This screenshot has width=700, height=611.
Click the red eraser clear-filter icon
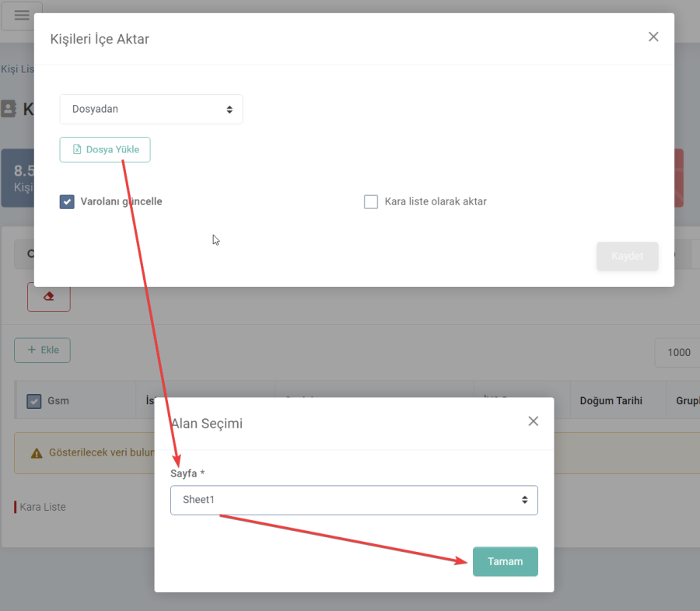pyautogui.click(x=49, y=296)
